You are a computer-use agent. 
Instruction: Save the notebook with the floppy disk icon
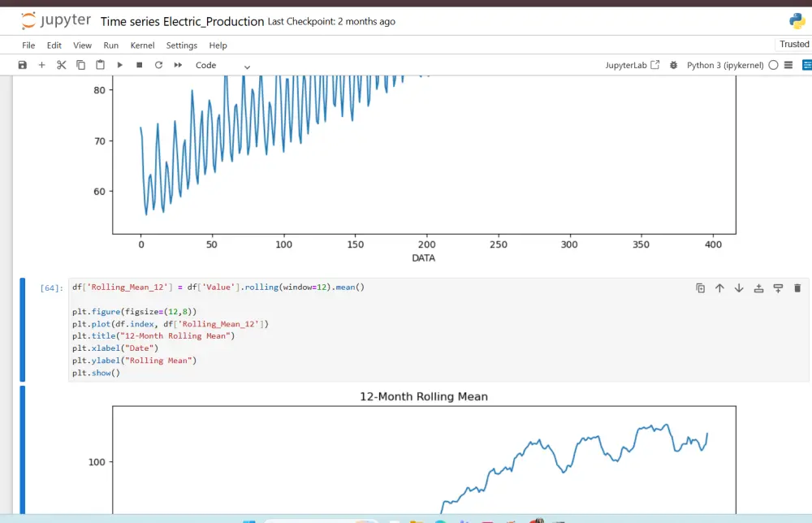(x=22, y=65)
